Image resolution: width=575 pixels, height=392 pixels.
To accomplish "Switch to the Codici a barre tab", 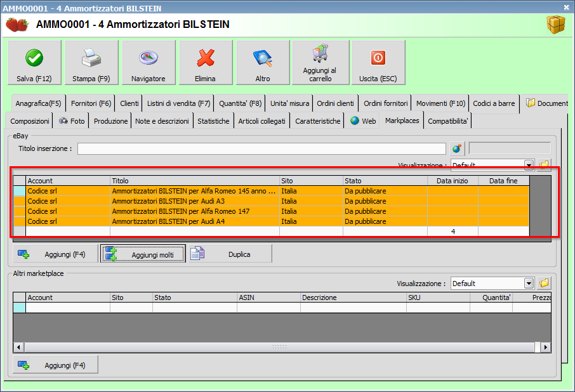I will (x=494, y=103).
